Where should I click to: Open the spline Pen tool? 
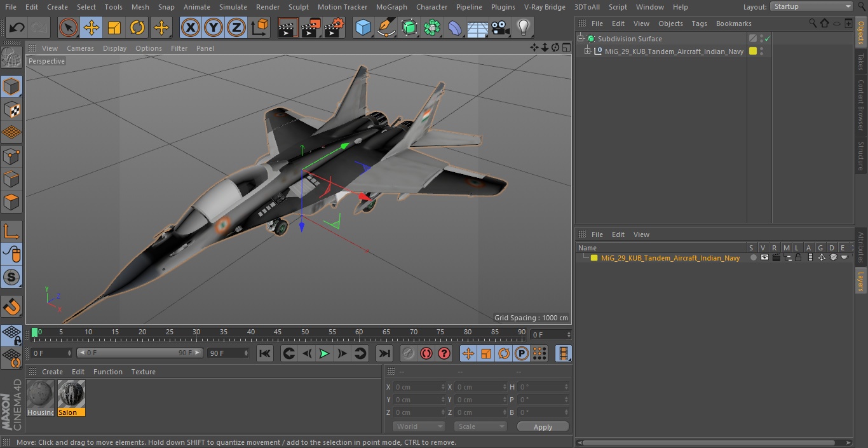386,27
